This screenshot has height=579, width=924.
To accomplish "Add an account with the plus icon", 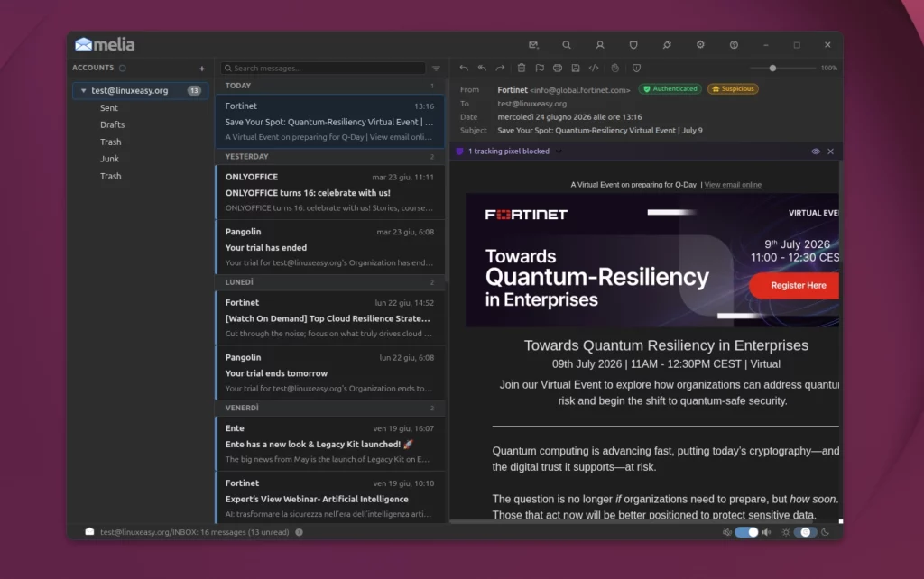I will pyautogui.click(x=201, y=69).
